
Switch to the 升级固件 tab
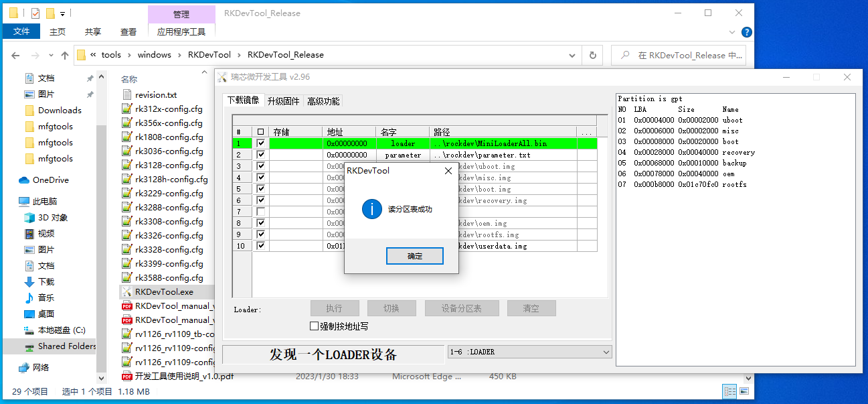283,101
